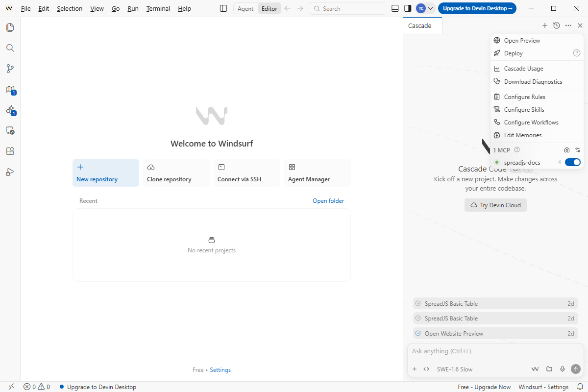
Task: Click the code mode brackets icon
Action: pos(426,369)
